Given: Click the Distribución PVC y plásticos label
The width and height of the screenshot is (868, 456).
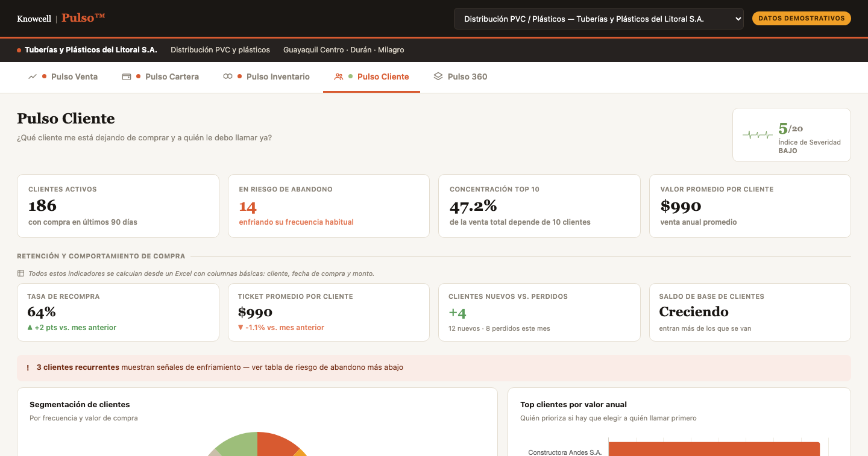Looking at the screenshot, I should tap(220, 50).
